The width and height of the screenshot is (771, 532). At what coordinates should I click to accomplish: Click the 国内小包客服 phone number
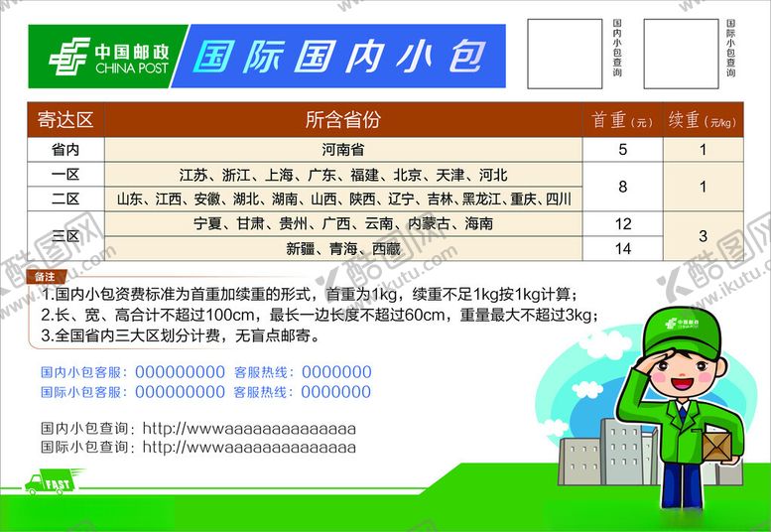(x=180, y=372)
